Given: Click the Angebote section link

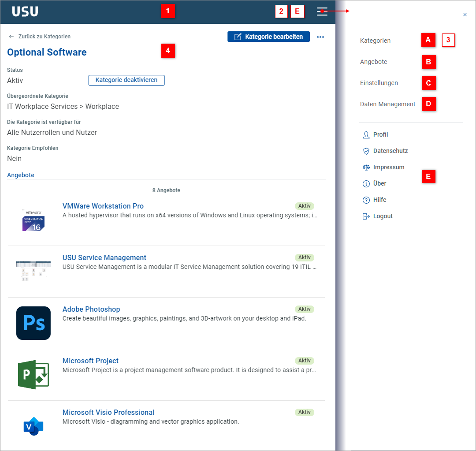Looking at the screenshot, I should pyautogui.click(x=20, y=175).
